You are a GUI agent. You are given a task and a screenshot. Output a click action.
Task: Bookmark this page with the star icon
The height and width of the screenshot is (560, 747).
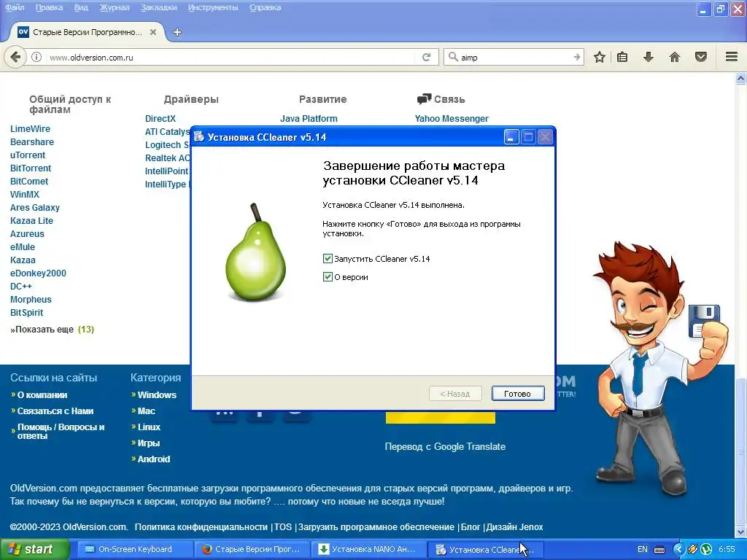pos(600,57)
